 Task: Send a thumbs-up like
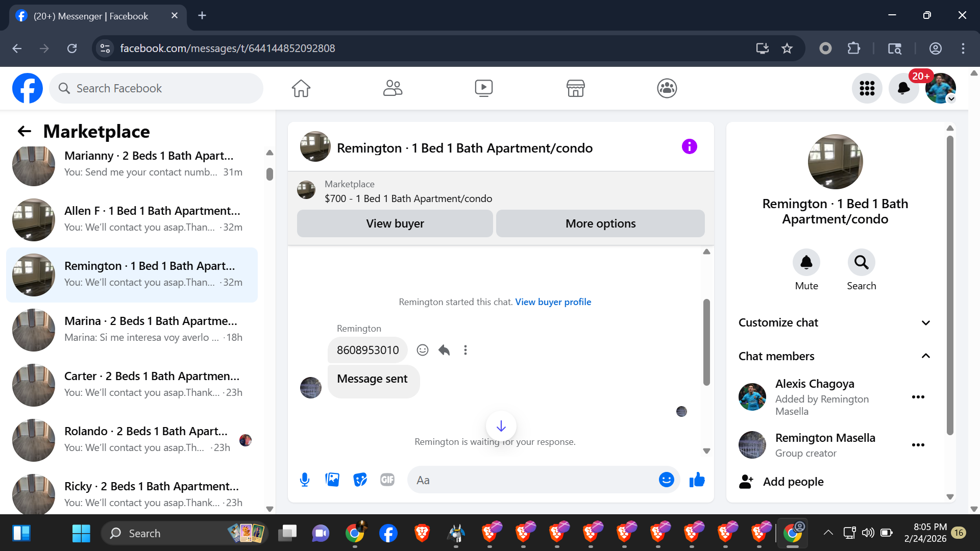point(697,480)
